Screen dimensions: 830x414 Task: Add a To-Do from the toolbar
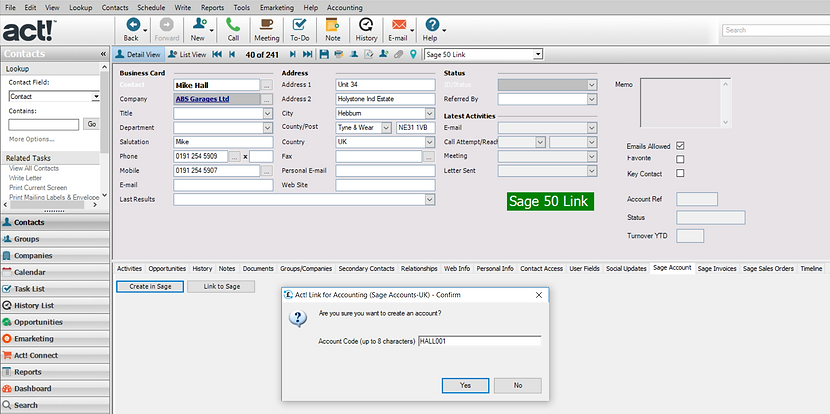pyautogui.click(x=300, y=30)
